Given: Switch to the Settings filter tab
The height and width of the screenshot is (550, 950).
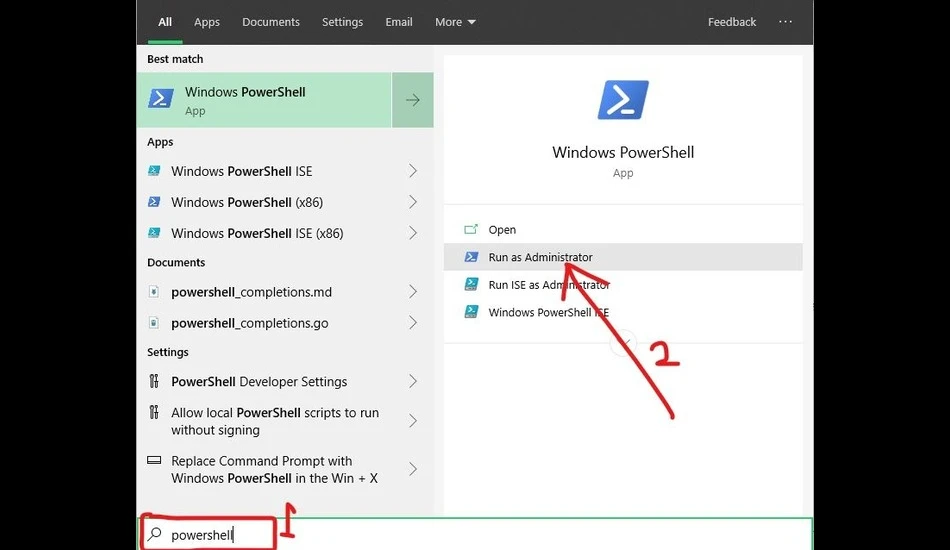Looking at the screenshot, I should point(342,22).
